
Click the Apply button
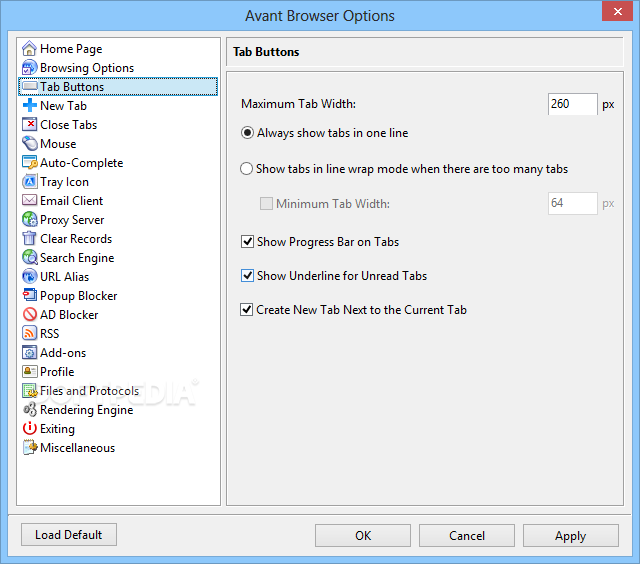pos(571,535)
